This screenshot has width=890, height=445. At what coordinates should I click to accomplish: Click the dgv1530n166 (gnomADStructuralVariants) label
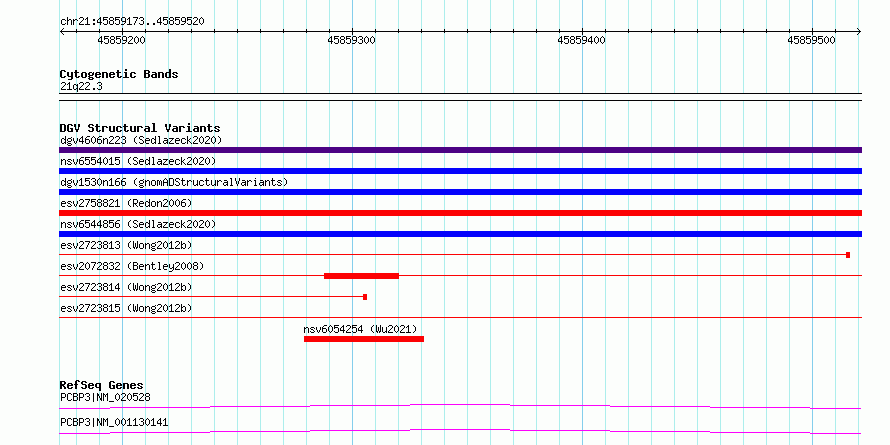coord(174,182)
